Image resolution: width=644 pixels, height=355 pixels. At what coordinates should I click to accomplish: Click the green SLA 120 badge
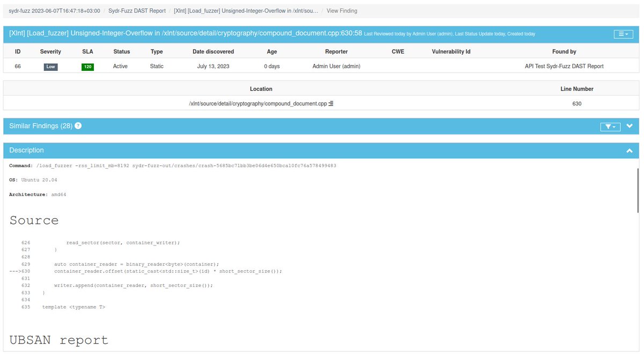coord(87,67)
